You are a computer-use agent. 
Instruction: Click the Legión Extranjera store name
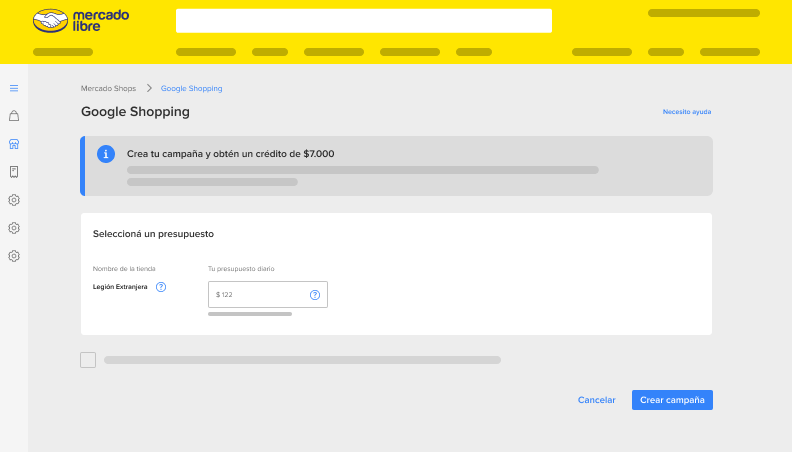(x=120, y=287)
